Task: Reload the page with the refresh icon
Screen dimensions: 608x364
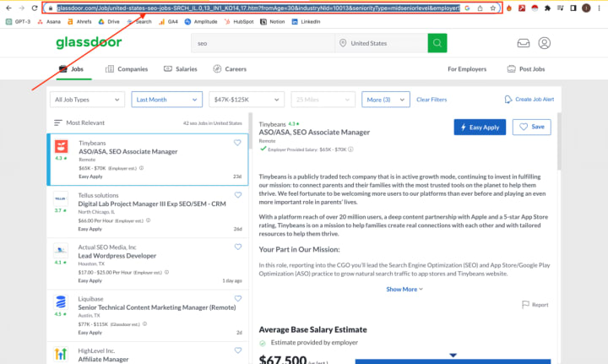Action: [35, 8]
